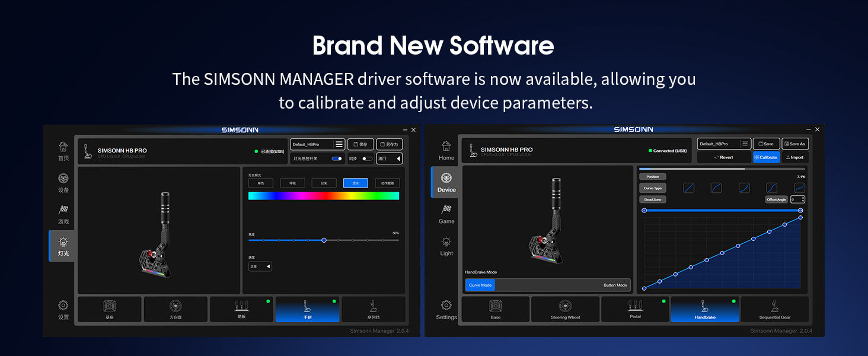Choose the linear curve type preset icon
Image resolution: width=868 pixels, height=356 pixels.
click(688, 188)
